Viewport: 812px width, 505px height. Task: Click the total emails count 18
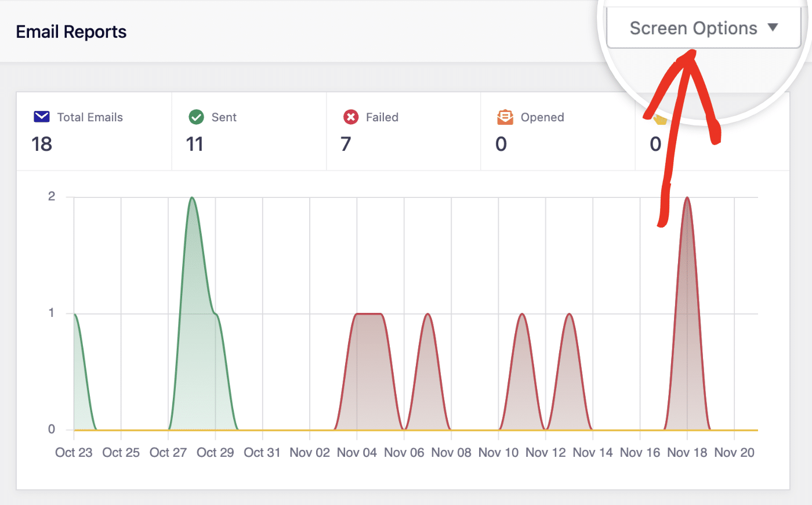click(x=42, y=144)
